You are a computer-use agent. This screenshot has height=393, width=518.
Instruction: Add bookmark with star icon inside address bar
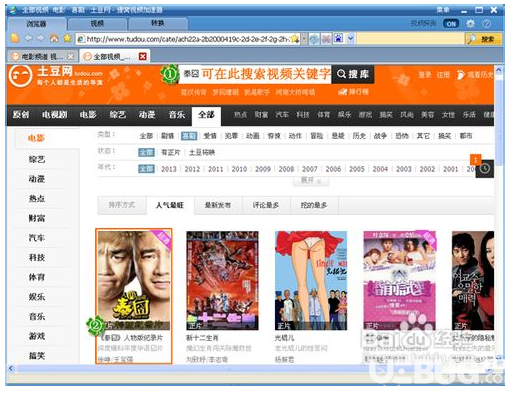click(295, 39)
